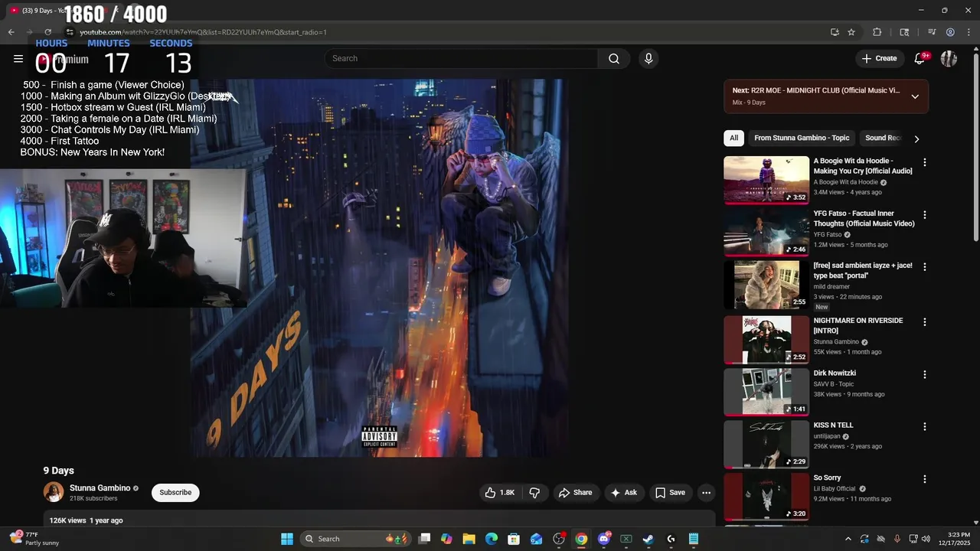Show hidden system tray icons

click(x=848, y=539)
